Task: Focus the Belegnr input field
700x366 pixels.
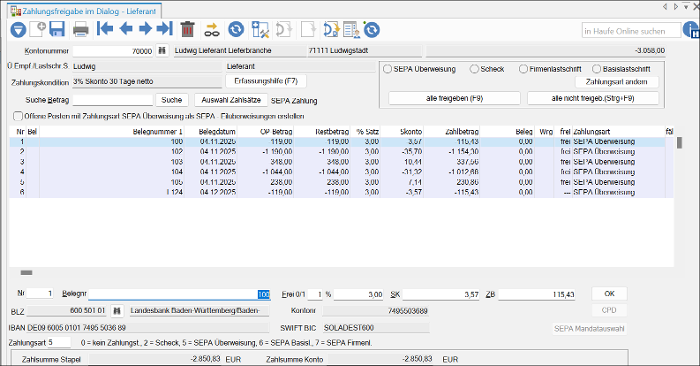Action: pos(179,294)
